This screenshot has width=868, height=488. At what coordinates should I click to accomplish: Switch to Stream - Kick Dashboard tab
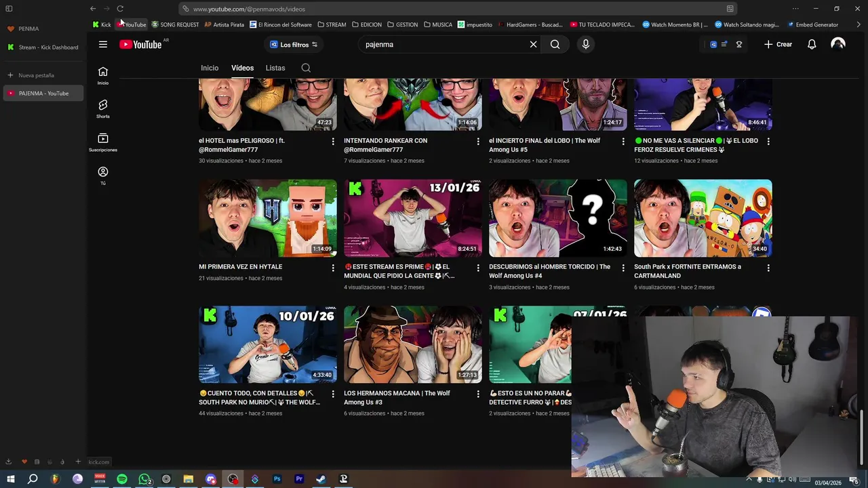click(43, 47)
